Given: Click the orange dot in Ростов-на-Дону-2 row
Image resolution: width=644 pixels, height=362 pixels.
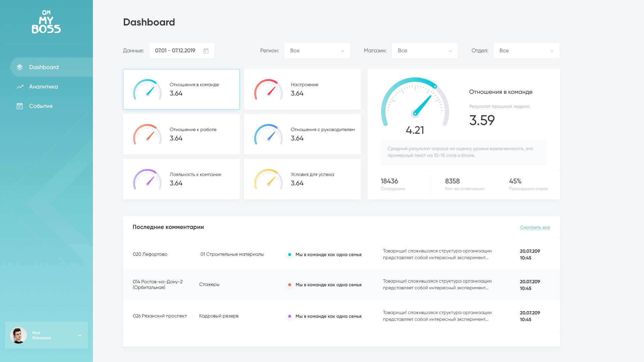Looking at the screenshot, I should [289, 285].
